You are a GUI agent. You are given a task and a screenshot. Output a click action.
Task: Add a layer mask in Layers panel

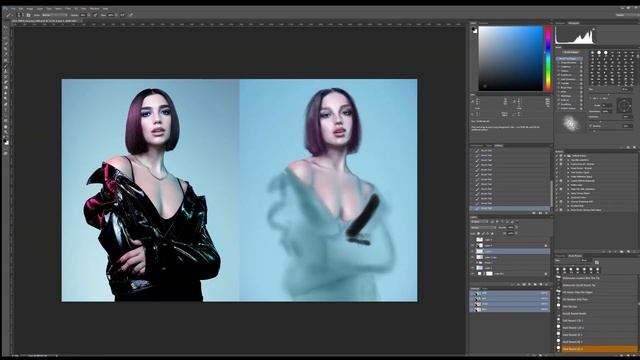coord(524,284)
